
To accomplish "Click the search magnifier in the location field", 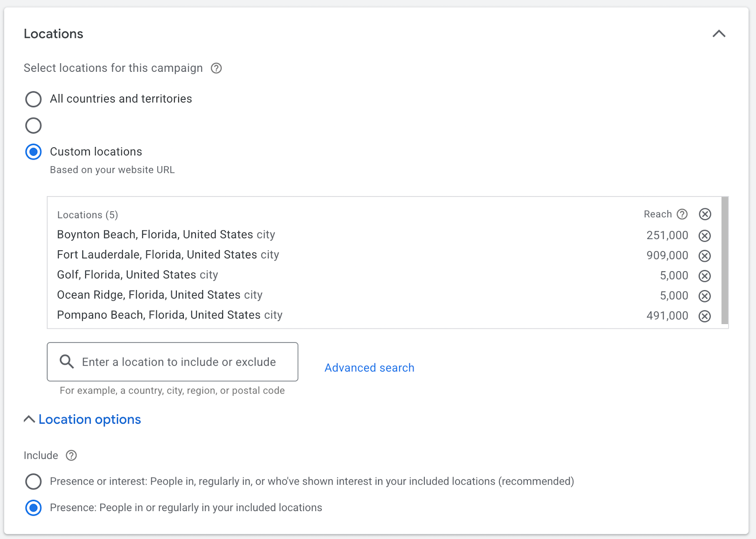I will click(66, 362).
